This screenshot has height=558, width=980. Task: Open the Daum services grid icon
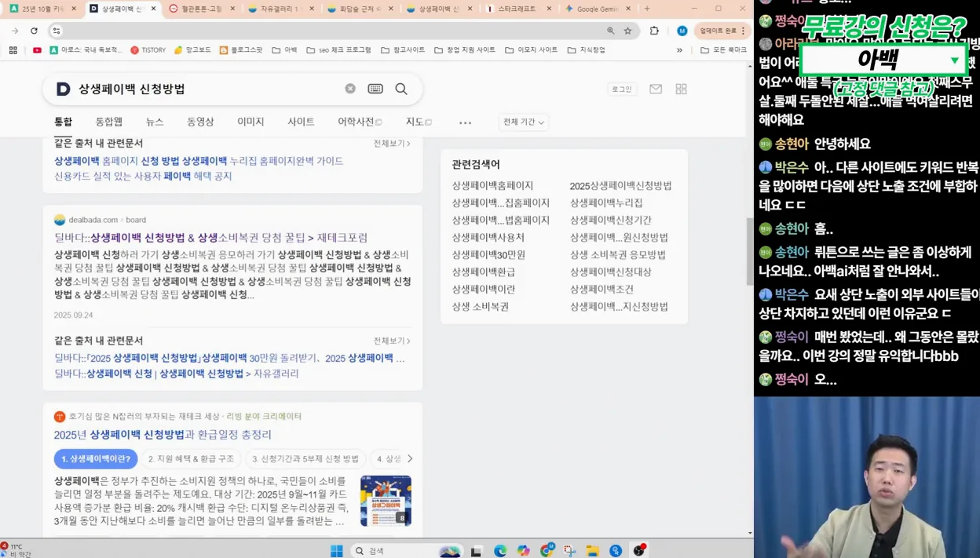pyautogui.click(x=681, y=89)
